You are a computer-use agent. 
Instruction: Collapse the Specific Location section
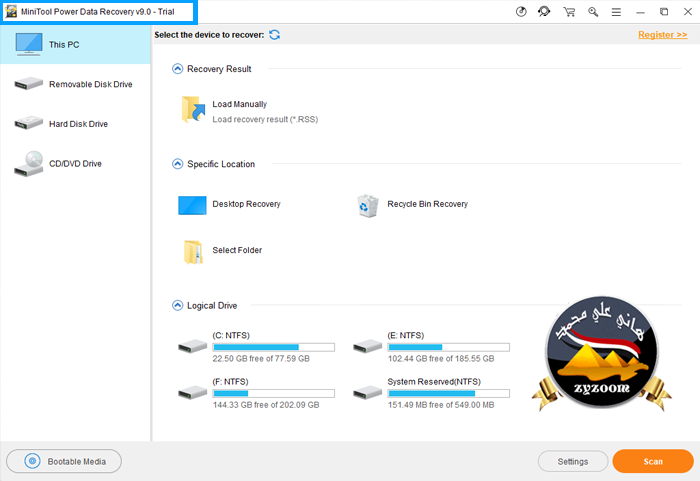coord(178,164)
